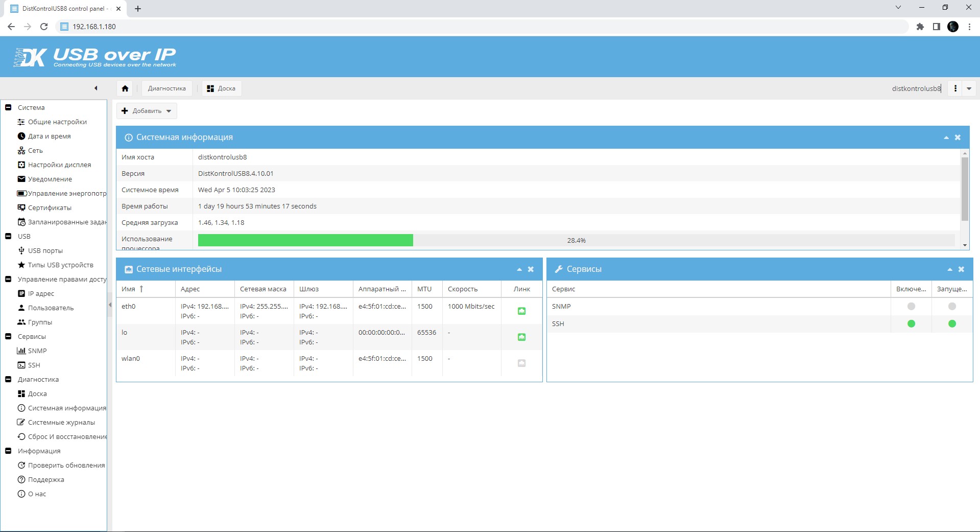Click lo link status icon

521,337
